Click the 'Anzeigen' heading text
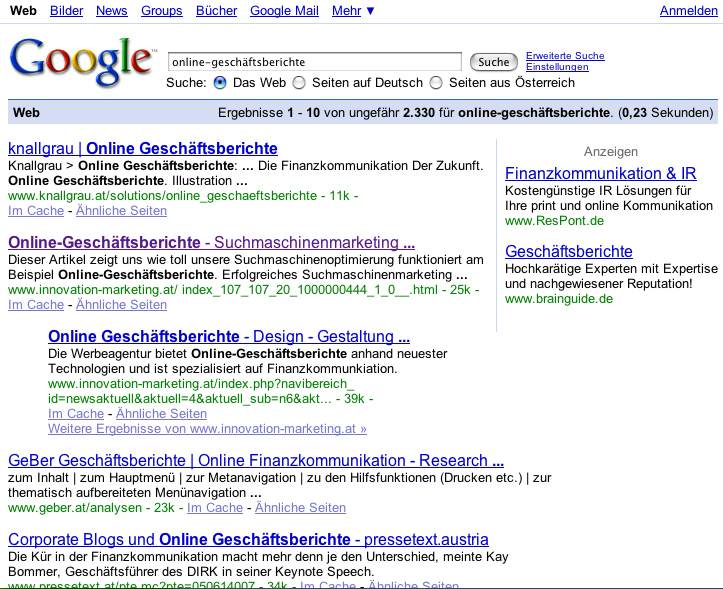The image size is (723, 589). [611, 152]
